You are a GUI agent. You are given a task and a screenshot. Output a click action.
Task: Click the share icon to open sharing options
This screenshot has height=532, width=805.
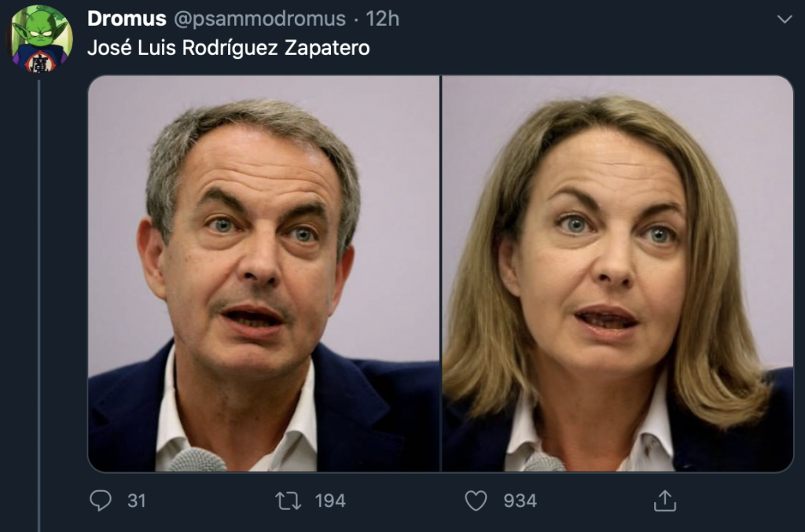(x=663, y=499)
